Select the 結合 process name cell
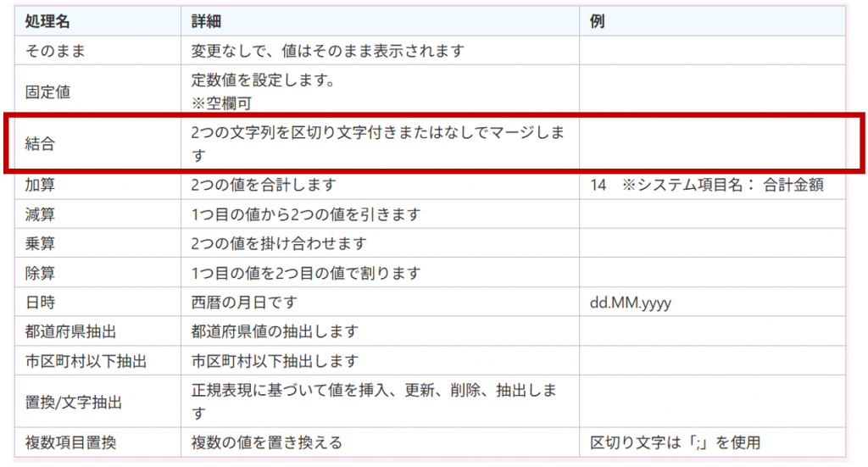The width and height of the screenshot is (868, 467). pos(97,143)
